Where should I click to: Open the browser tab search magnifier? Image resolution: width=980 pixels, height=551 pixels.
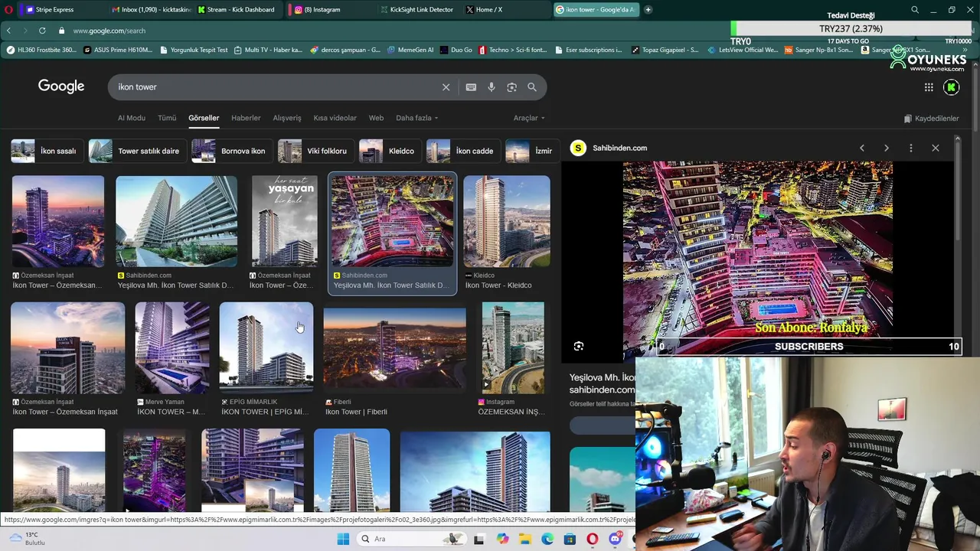coord(915,10)
